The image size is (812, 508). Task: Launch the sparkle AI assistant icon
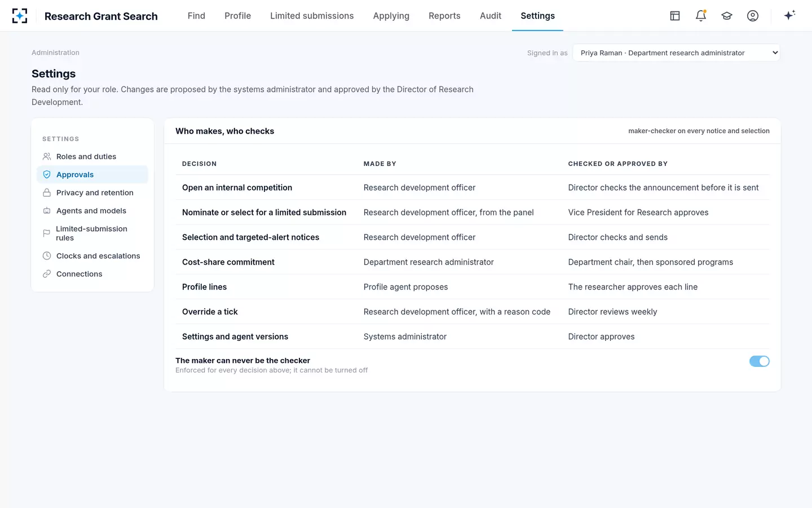tap(789, 15)
